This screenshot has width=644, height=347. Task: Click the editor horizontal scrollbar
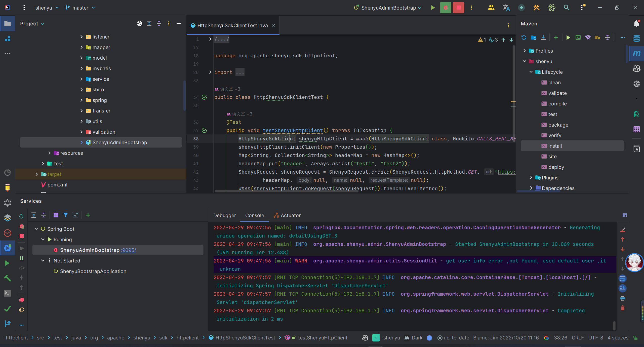point(287,191)
